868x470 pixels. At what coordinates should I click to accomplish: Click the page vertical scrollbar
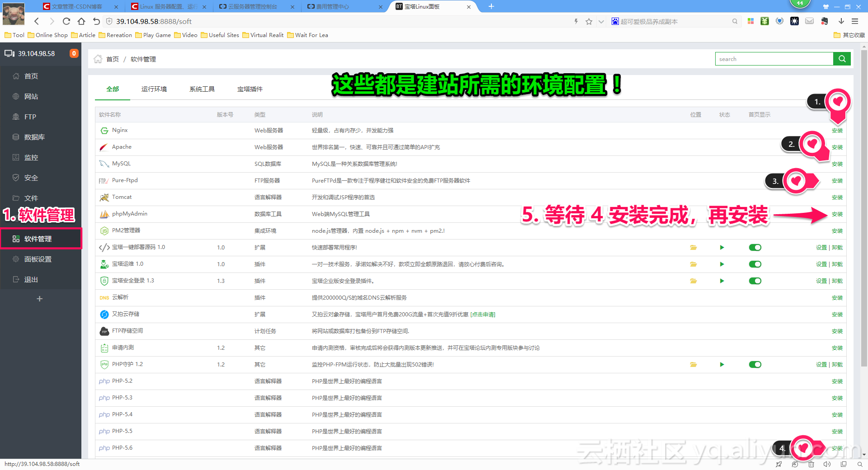(x=864, y=208)
